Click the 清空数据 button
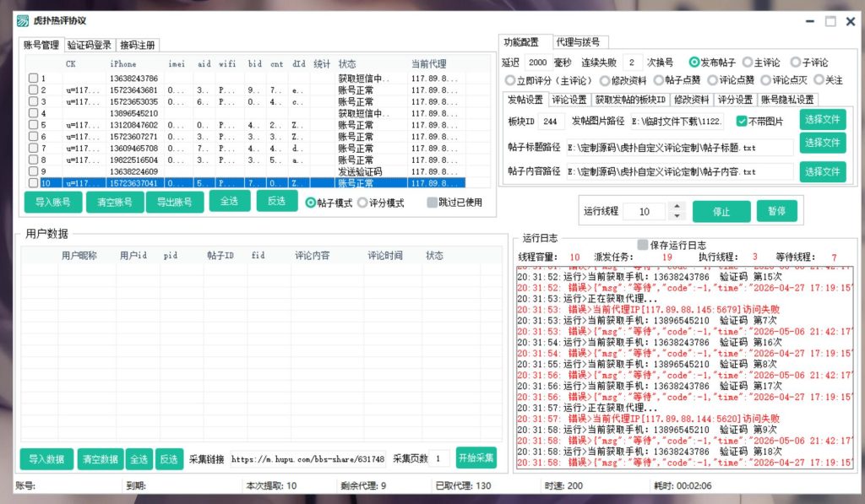Screen dimensions: 865x504 [101, 458]
